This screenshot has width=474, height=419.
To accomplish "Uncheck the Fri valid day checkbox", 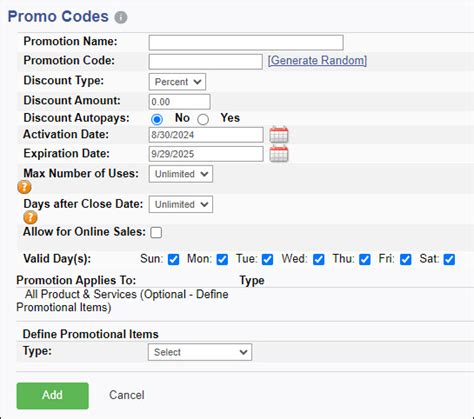I will [x=406, y=259].
